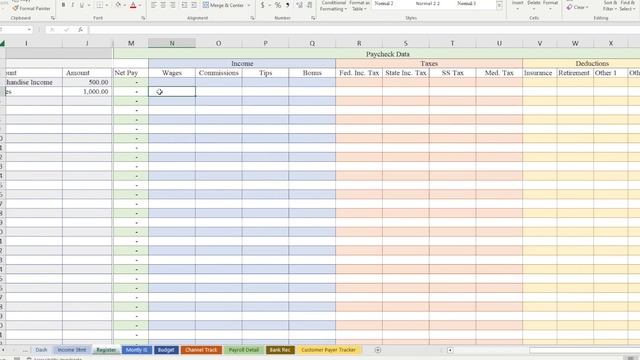Click the formula bar Enter checkmark
The image size is (640, 360).
tap(67, 29)
